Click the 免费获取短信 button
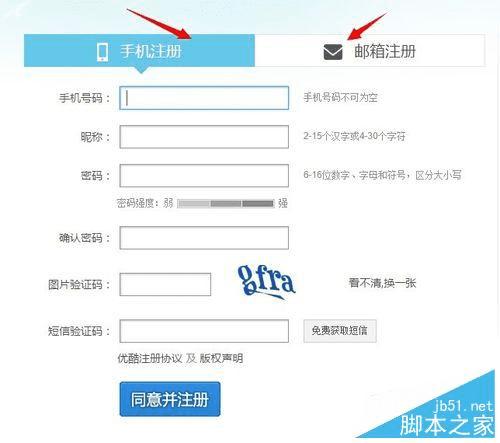The image size is (500, 443). pos(340,331)
